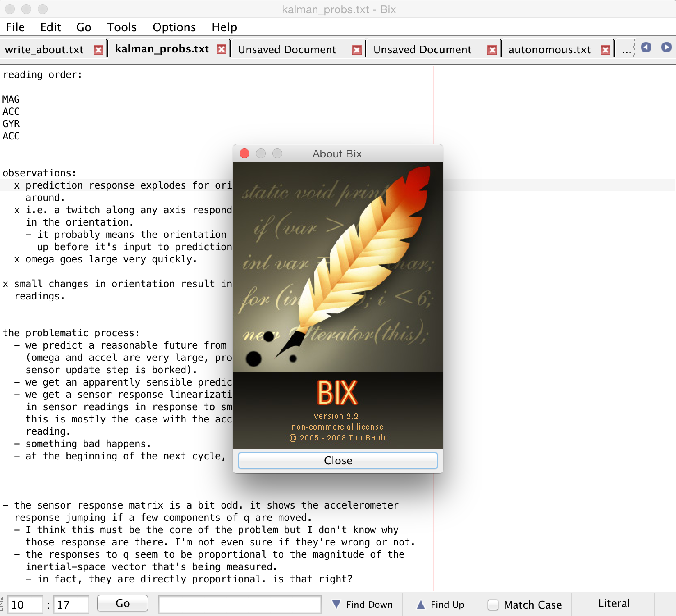Viewport: 676px width, 616px height.
Task: Click line '- in fact, they are directly proportional'
Action: [189, 579]
